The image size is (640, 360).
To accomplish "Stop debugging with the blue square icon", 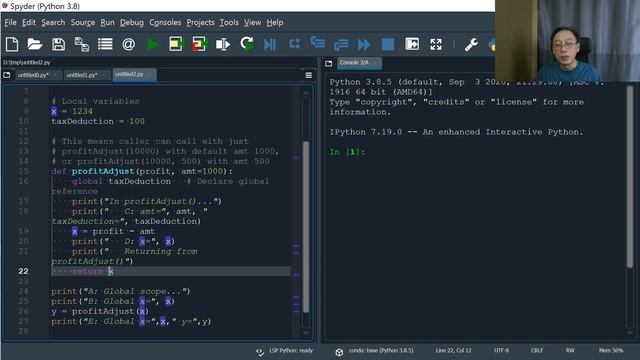I will coord(388,44).
